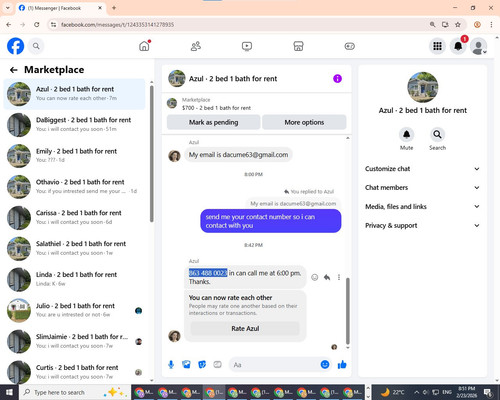
Task: Open SlimJaimie conversation
Action: 74,341
